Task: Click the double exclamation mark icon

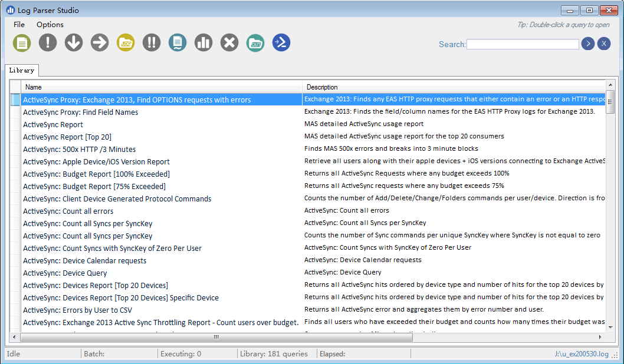Action: [152, 42]
